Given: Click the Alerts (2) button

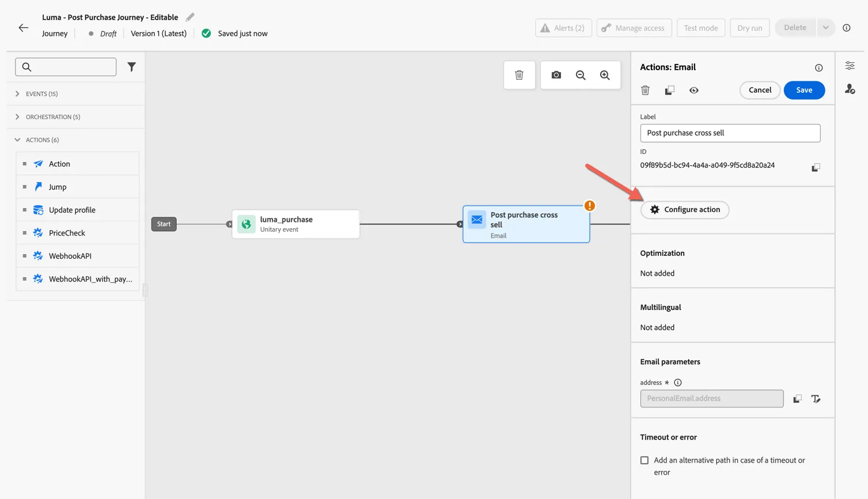Looking at the screenshot, I should tap(563, 28).
